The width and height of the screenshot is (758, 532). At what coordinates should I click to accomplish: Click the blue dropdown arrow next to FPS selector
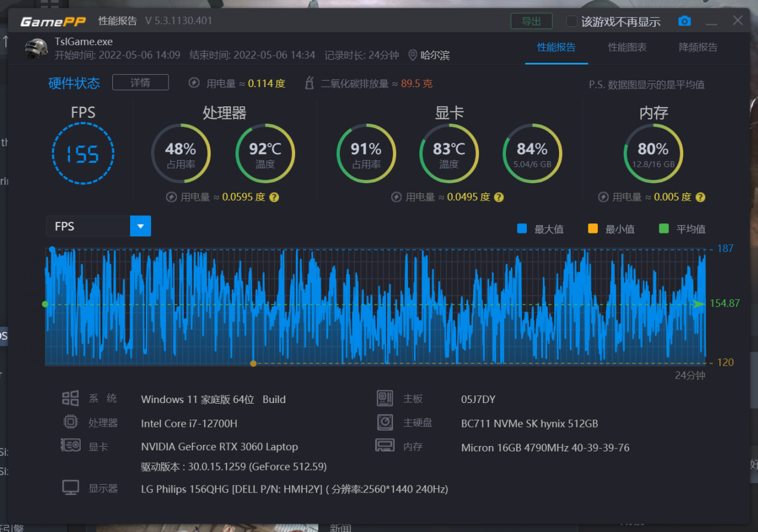(140, 226)
